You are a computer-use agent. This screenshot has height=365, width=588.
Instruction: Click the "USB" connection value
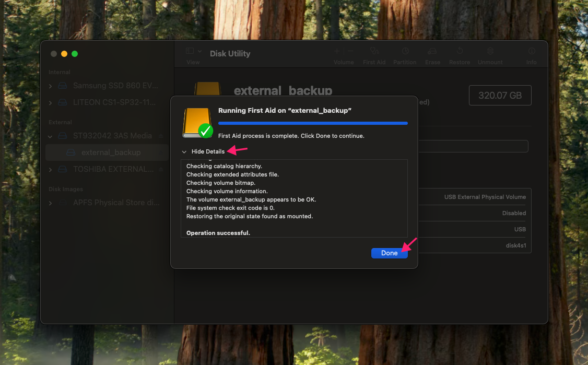pos(520,229)
